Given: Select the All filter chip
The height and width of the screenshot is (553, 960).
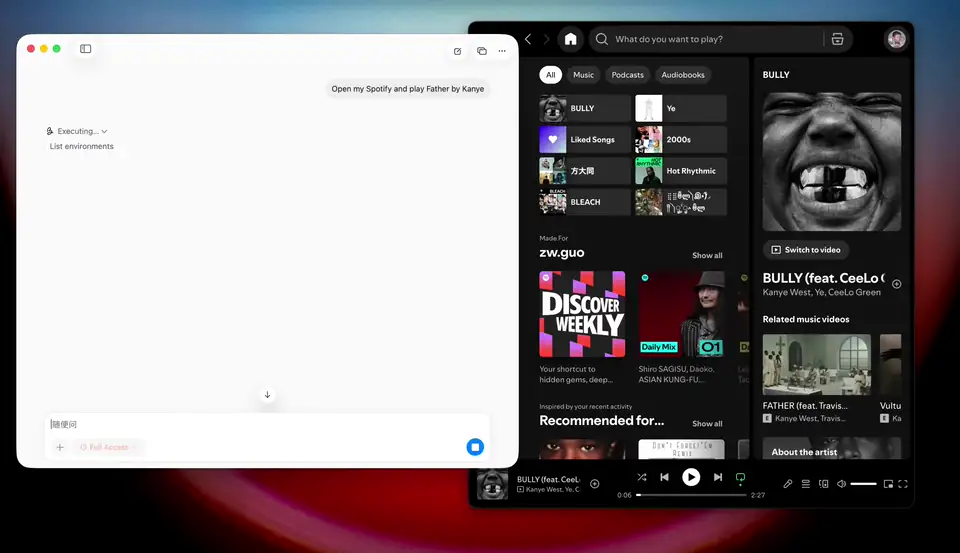Looking at the screenshot, I should click(x=550, y=75).
